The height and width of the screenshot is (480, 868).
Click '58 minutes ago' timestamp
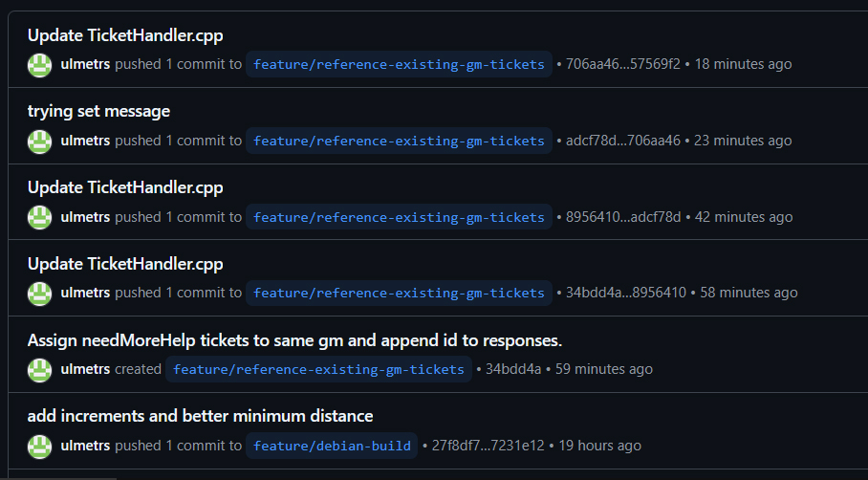749,293
